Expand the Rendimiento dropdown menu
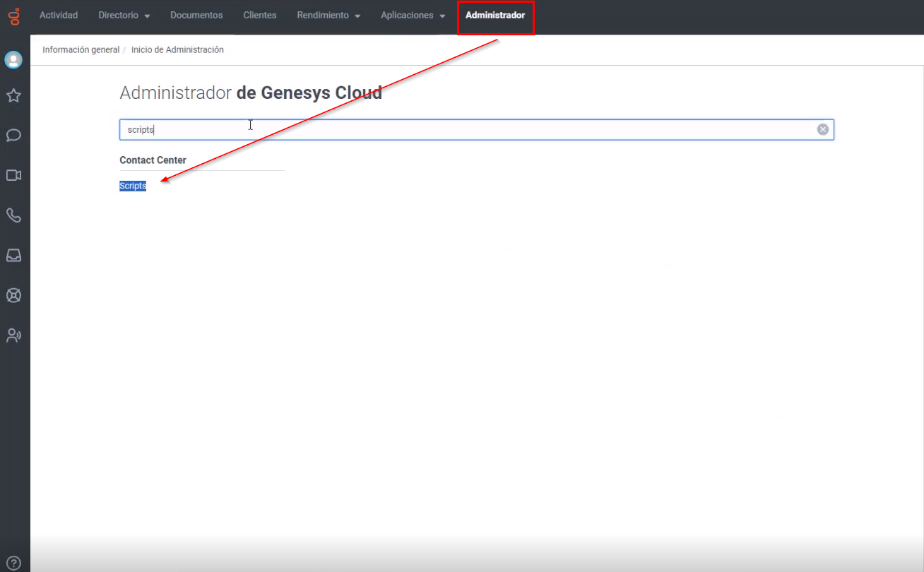924x572 pixels. (x=329, y=15)
